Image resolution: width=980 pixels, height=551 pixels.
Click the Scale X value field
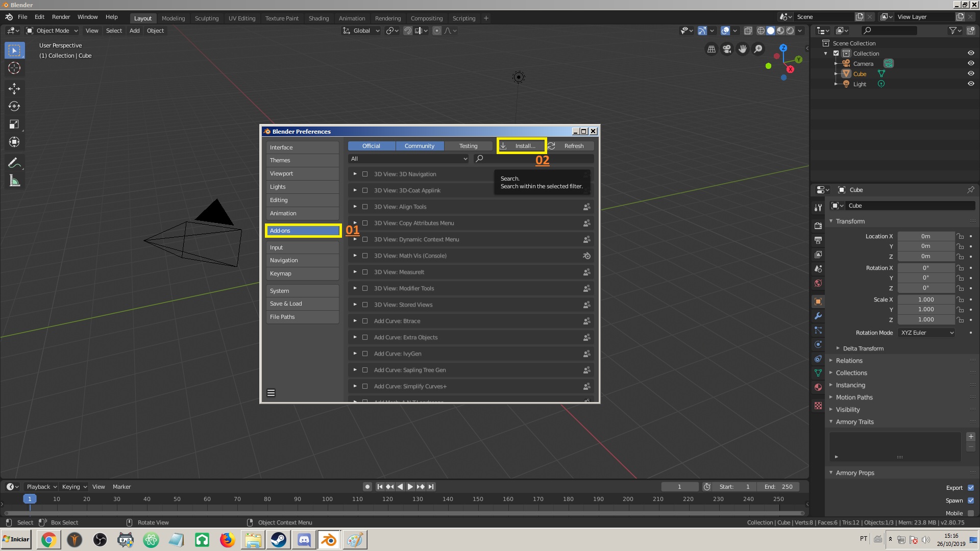click(926, 299)
